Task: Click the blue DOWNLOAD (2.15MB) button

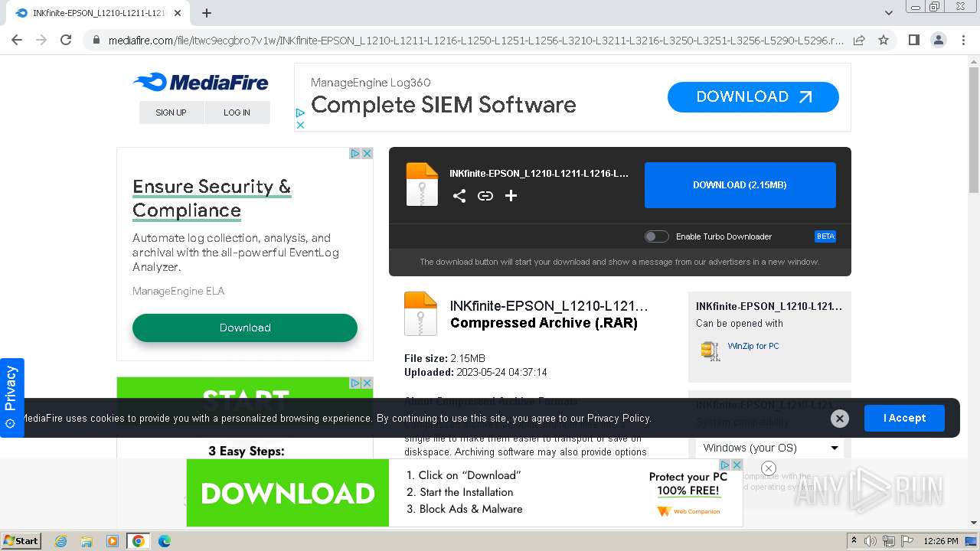Action: point(740,185)
